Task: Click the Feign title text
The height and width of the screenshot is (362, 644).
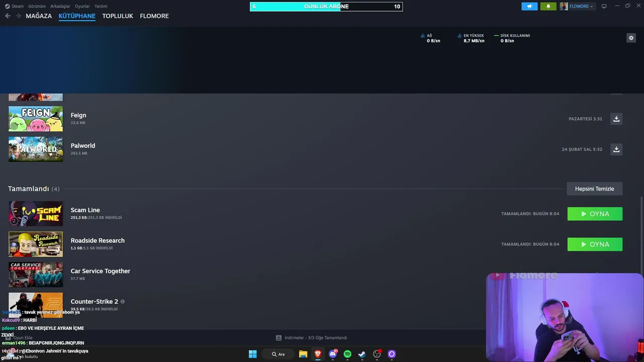Action: click(78, 115)
